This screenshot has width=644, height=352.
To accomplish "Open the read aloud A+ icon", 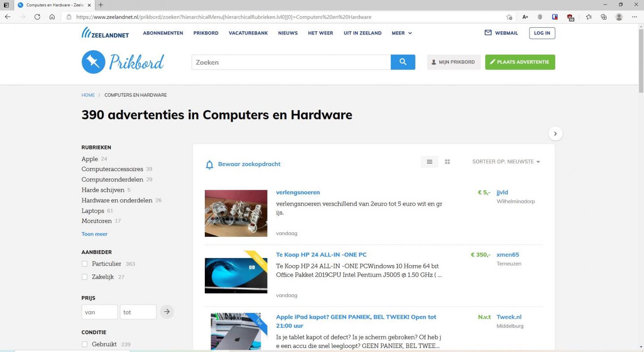I will pyautogui.click(x=525, y=17).
